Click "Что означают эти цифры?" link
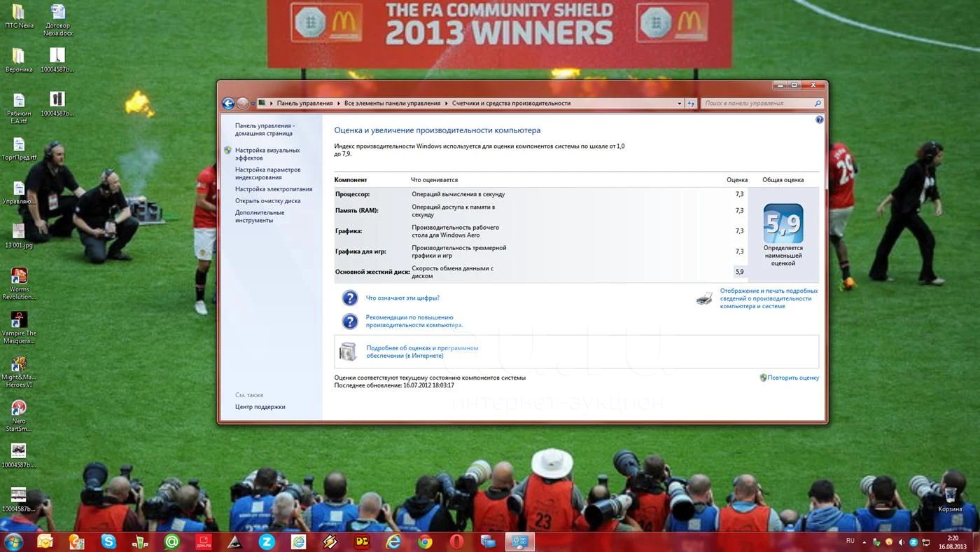The height and width of the screenshot is (552, 980). click(402, 298)
